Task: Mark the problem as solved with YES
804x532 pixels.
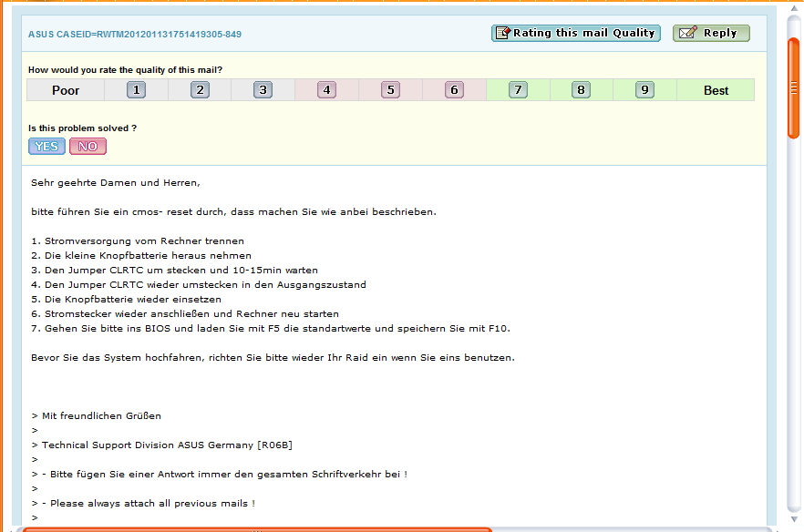Action: point(46,146)
